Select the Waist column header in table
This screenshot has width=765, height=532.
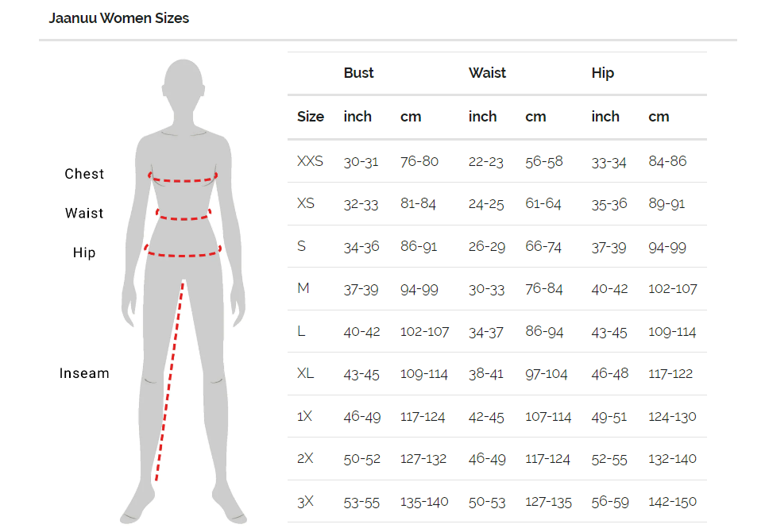pos(487,73)
